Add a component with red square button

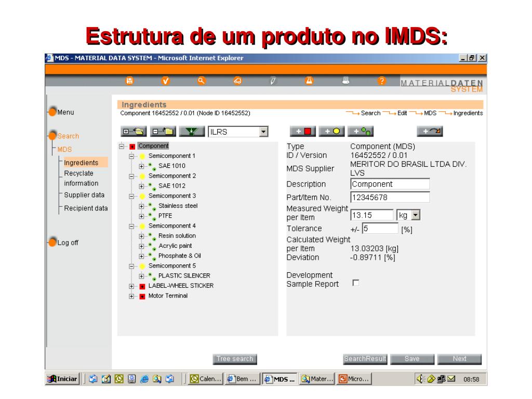(x=303, y=131)
